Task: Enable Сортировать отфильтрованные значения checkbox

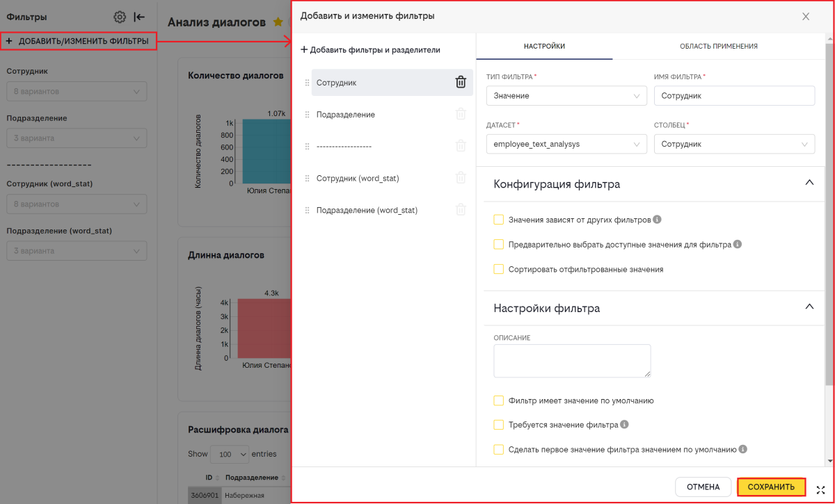Action: (x=498, y=269)
